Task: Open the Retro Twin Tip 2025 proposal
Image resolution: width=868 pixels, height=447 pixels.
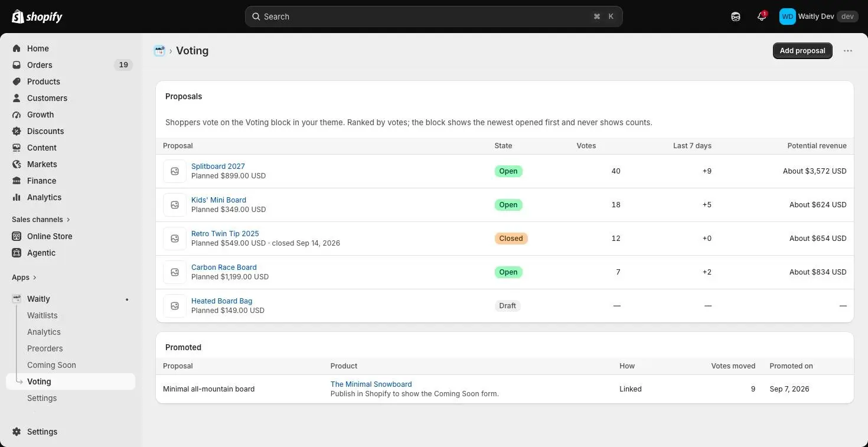Action: coord(225,234)
